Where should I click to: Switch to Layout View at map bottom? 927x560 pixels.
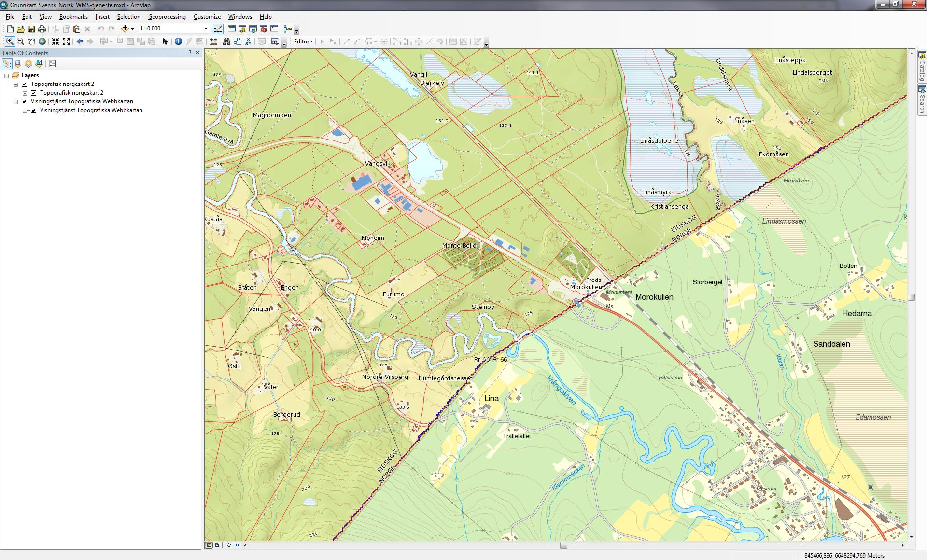click(217, 545)
